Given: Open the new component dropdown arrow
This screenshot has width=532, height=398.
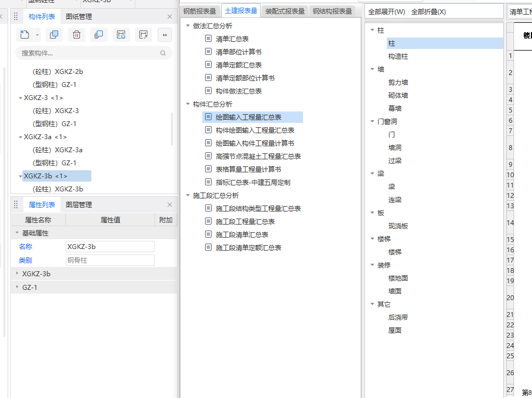Looking at the screenshot, I should (x=38, y=35).
